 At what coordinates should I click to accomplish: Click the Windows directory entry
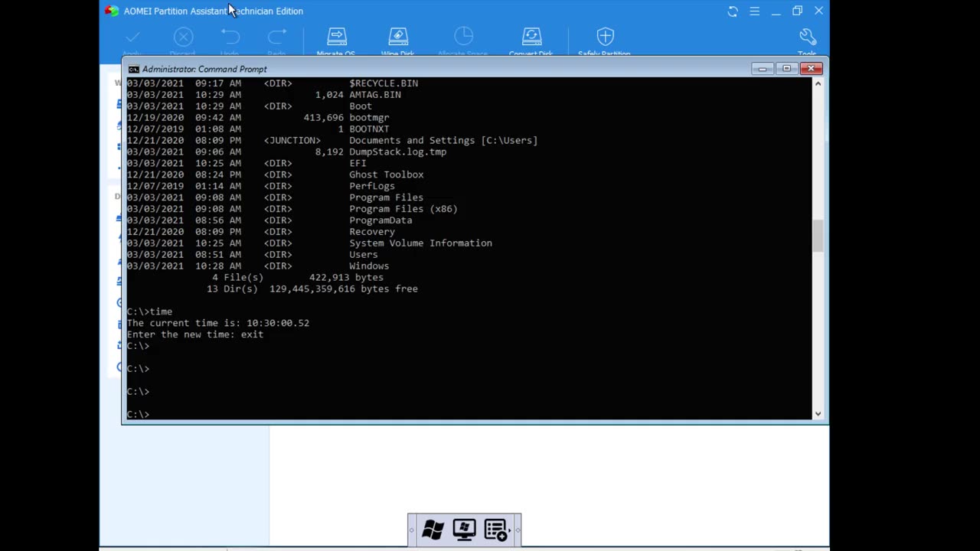tap(369, 266)
